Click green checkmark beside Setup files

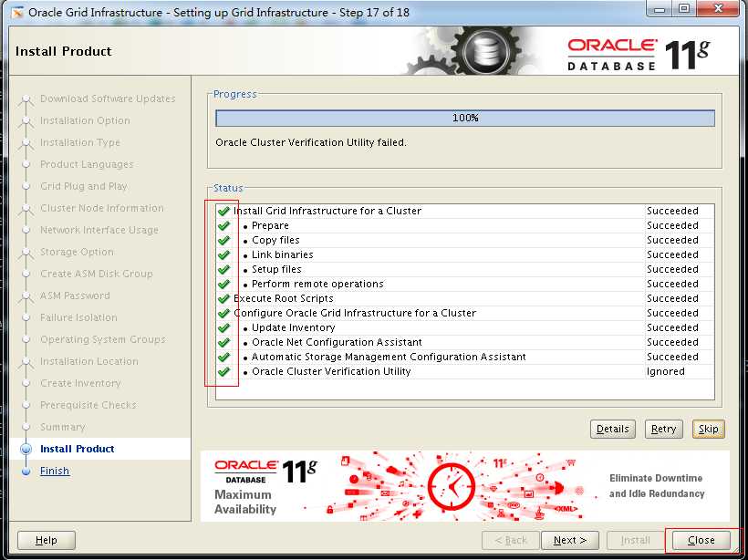tap(223, 269)
